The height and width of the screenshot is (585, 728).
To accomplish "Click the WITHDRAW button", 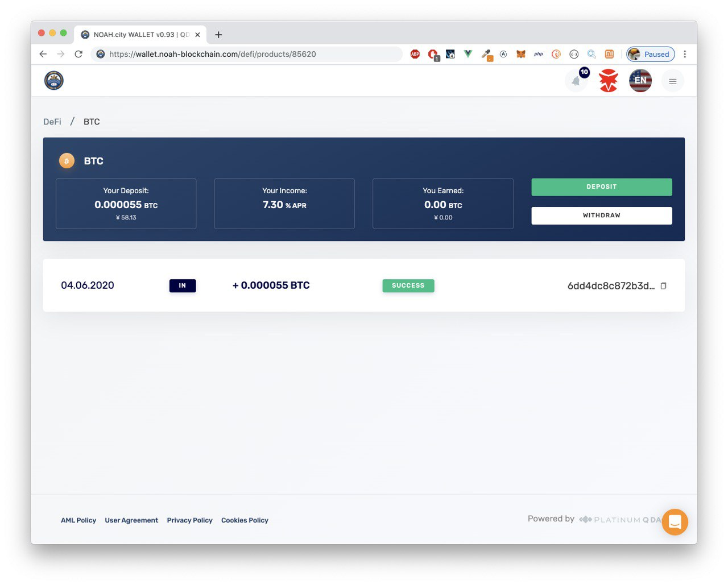I will coord(602,215).
